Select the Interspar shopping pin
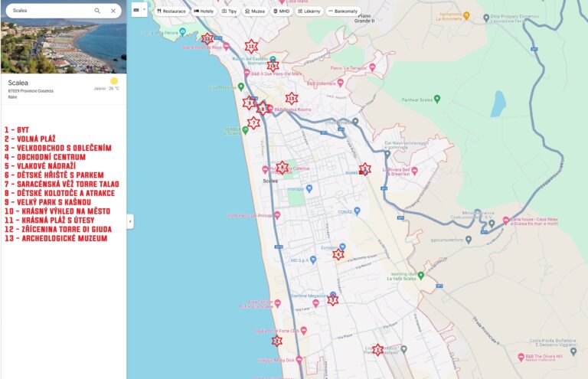Screen dimensions: 588x379 [309, 188]
